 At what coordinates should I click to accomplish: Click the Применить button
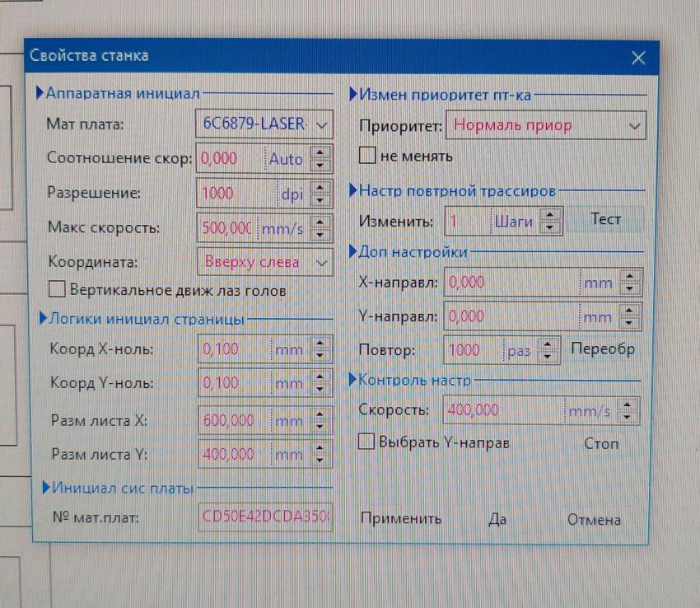(x=401, y=519)
